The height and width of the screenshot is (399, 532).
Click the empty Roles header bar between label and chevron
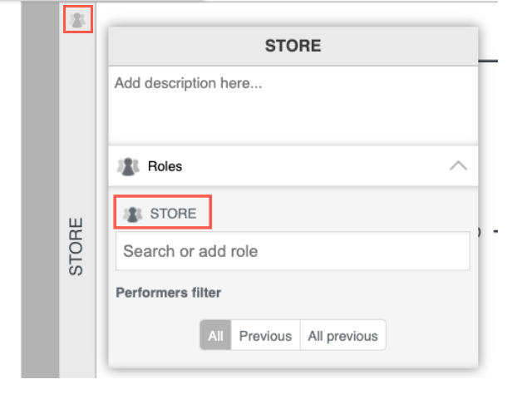pyautogui.click(x=316, y=166)
